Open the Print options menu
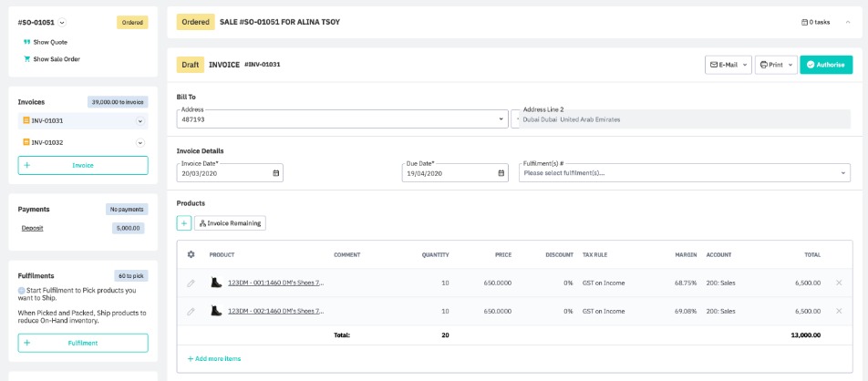The width and height of the screenshot is (868, 381). point(776,65)
